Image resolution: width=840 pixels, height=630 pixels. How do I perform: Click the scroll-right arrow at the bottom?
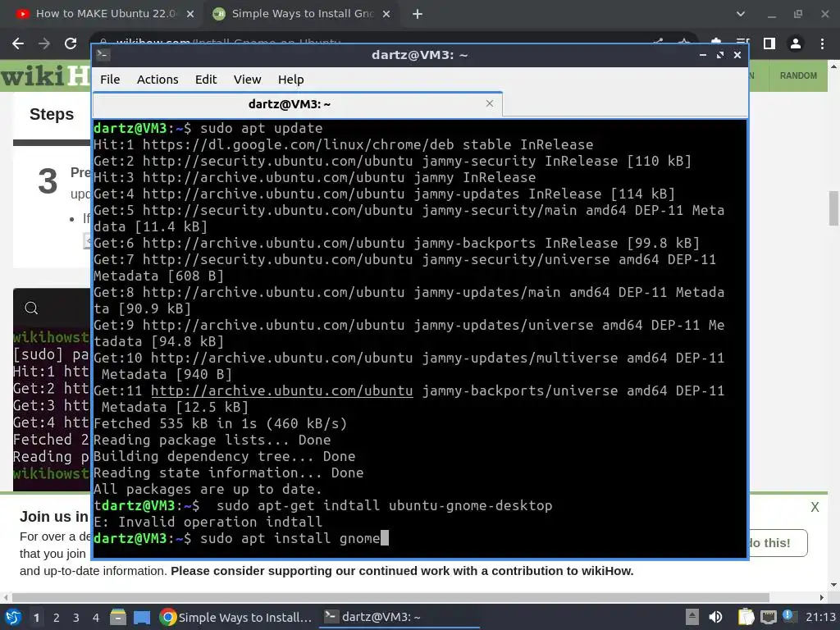click(x=822, y=597)
